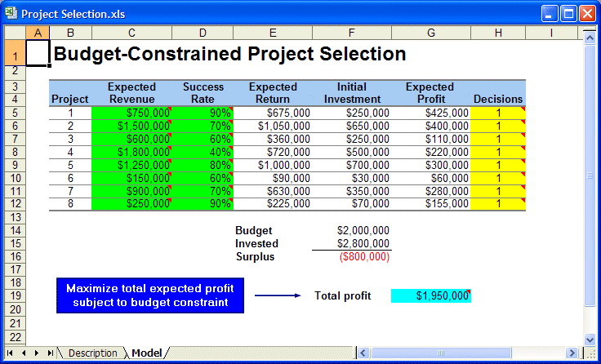The height and width of the screenshot is (364, 601).
Task: Select row 13 header
Action: pyautogui.click(x=15, y=217)
